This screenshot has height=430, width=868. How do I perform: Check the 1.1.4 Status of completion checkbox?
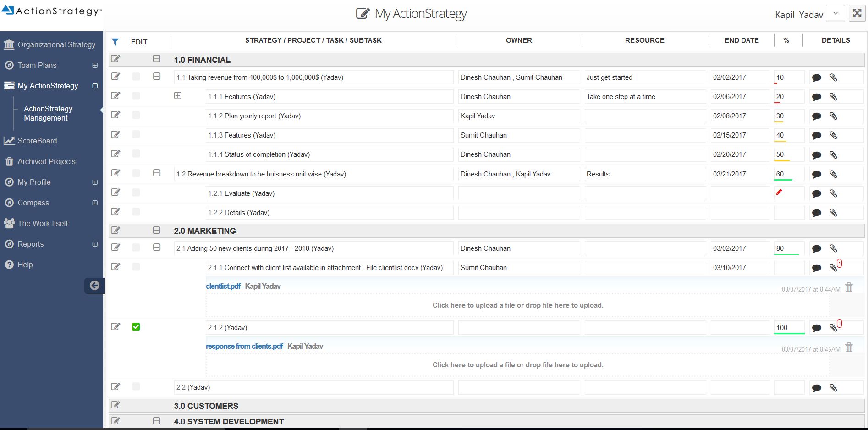[x=136, y=154]
